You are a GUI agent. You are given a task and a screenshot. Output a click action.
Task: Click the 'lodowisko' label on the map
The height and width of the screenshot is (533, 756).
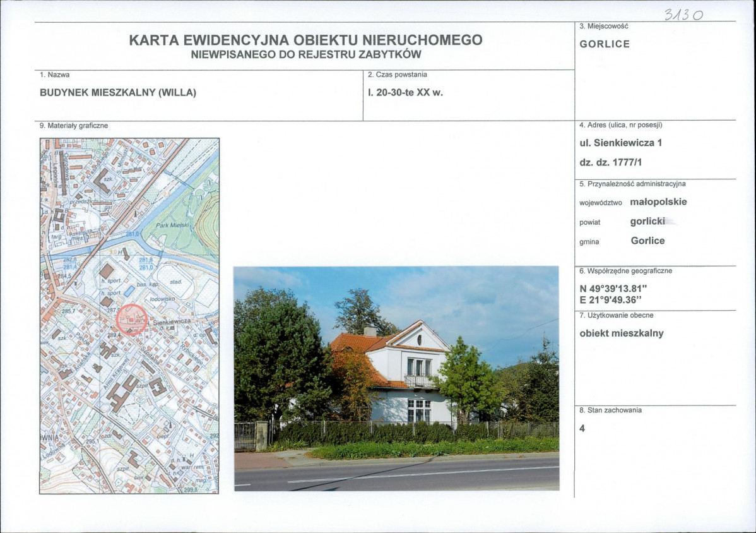pos(162,299)
